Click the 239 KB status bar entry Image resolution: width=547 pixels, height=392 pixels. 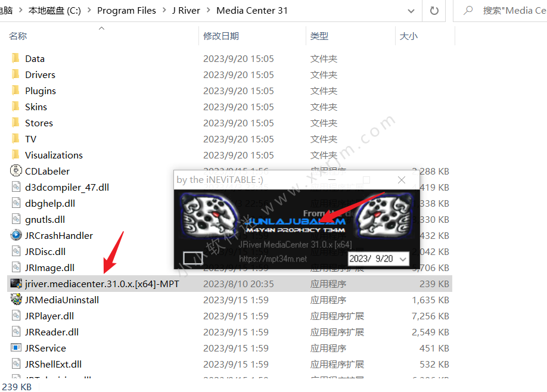17,387
